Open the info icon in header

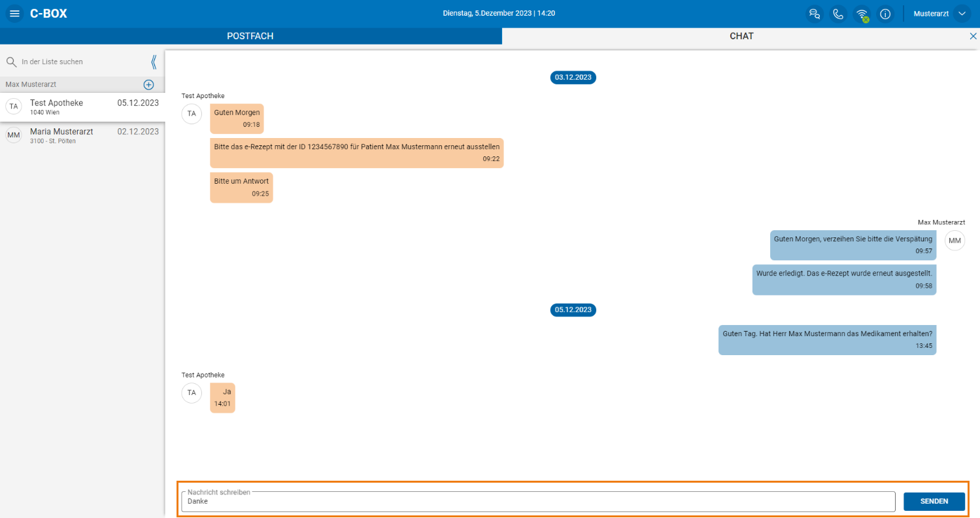click(885, 14)
